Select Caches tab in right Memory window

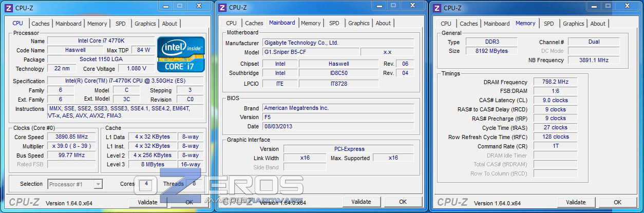pyautogui.click(x=468, y=24)
